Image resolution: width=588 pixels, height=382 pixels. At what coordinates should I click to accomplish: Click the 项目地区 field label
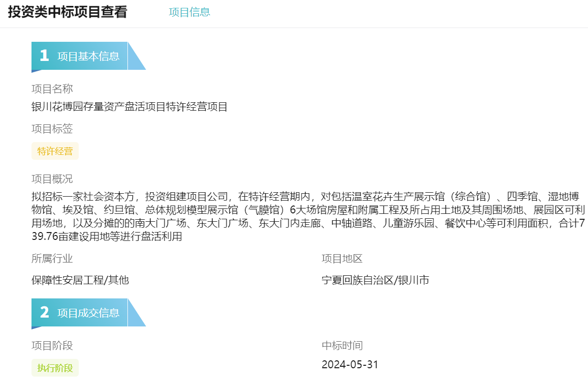click(342, 259)
